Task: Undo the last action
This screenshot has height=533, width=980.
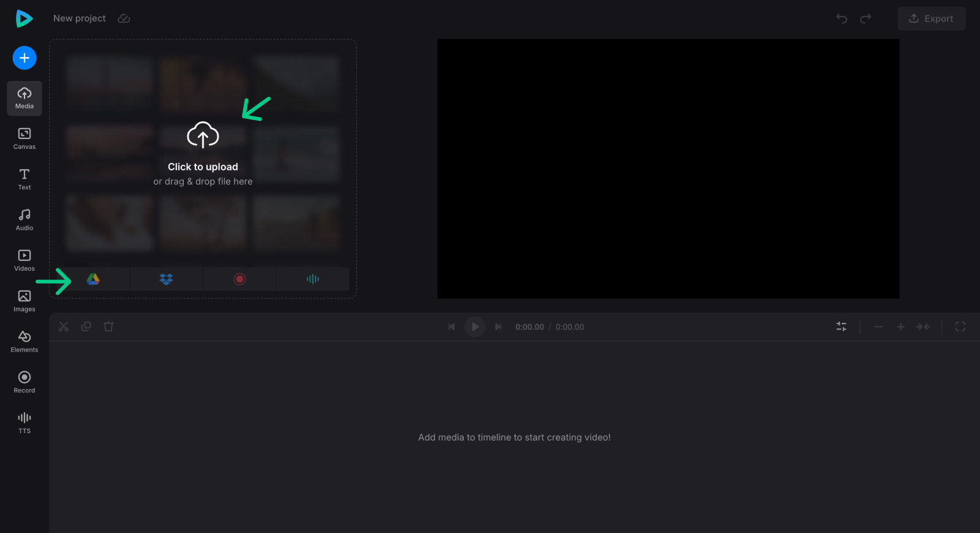Action: (842, 18)
